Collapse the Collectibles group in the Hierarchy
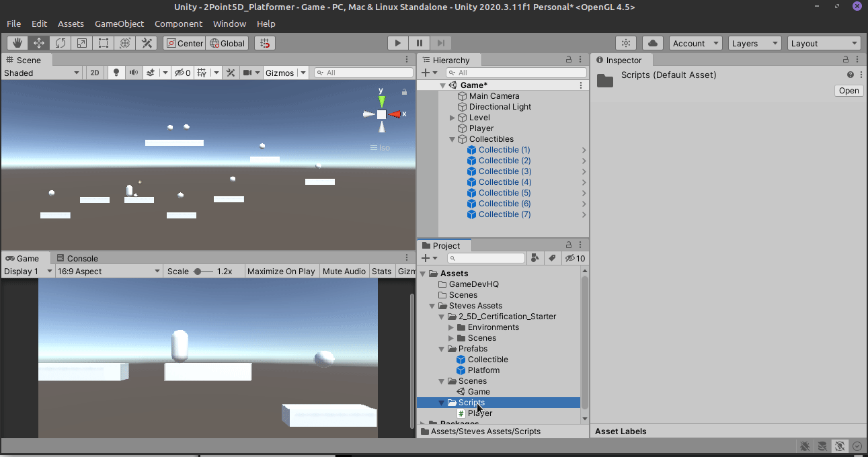Viewport: 868px width, 457px height. tap(452, 139)
